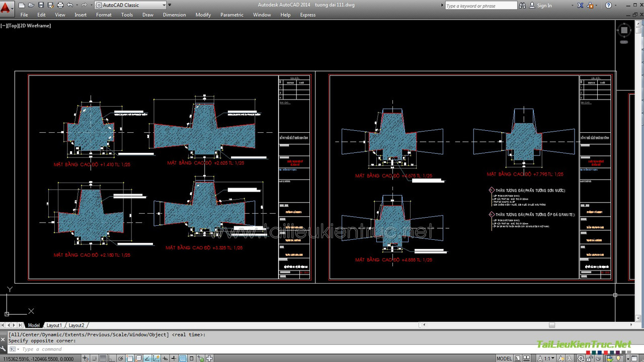Click the MODEL space button in status bar

coord(504,358)
